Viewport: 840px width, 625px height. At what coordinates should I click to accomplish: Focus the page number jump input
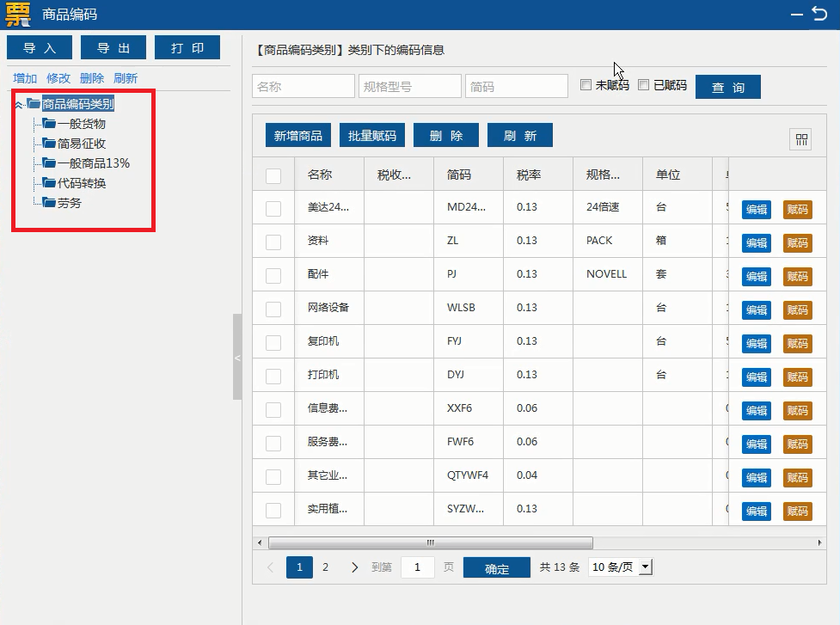pyautogui.click(x=417, y=567)
